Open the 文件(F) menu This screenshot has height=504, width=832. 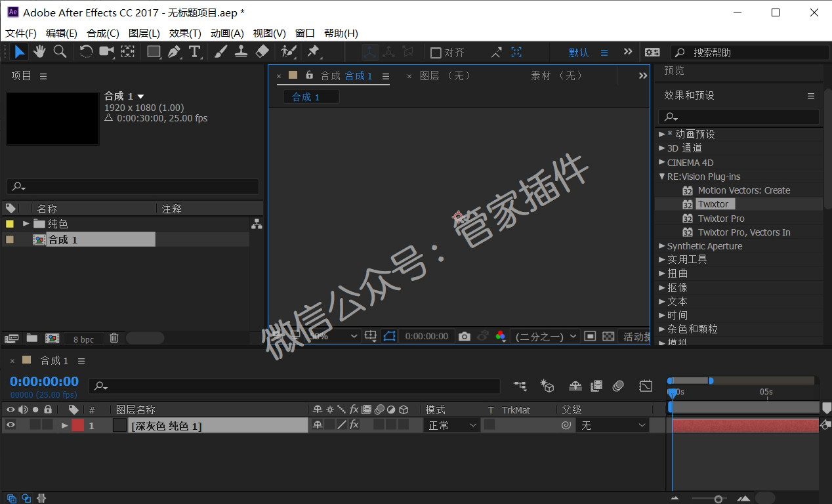[21, 33]
